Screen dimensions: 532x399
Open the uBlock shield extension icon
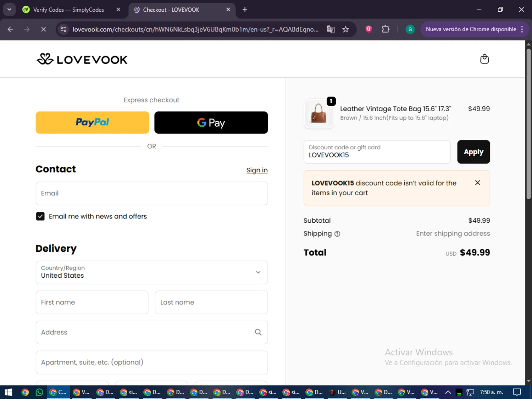368,29
